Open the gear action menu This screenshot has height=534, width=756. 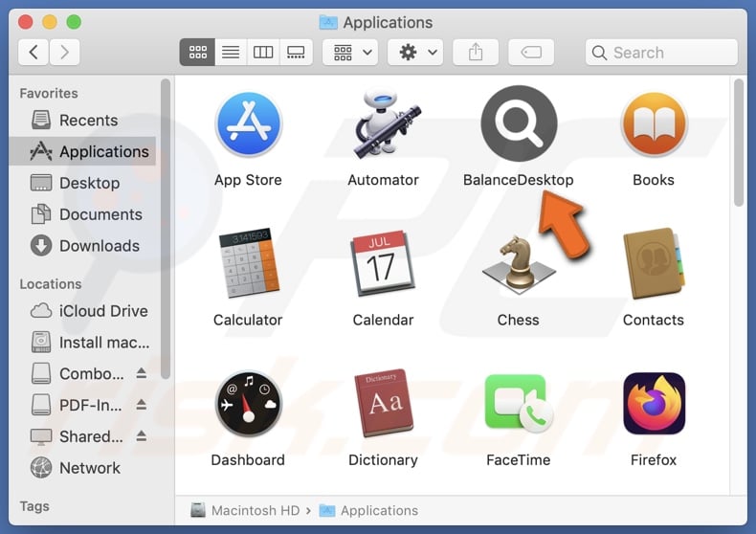tap(415, 52)
